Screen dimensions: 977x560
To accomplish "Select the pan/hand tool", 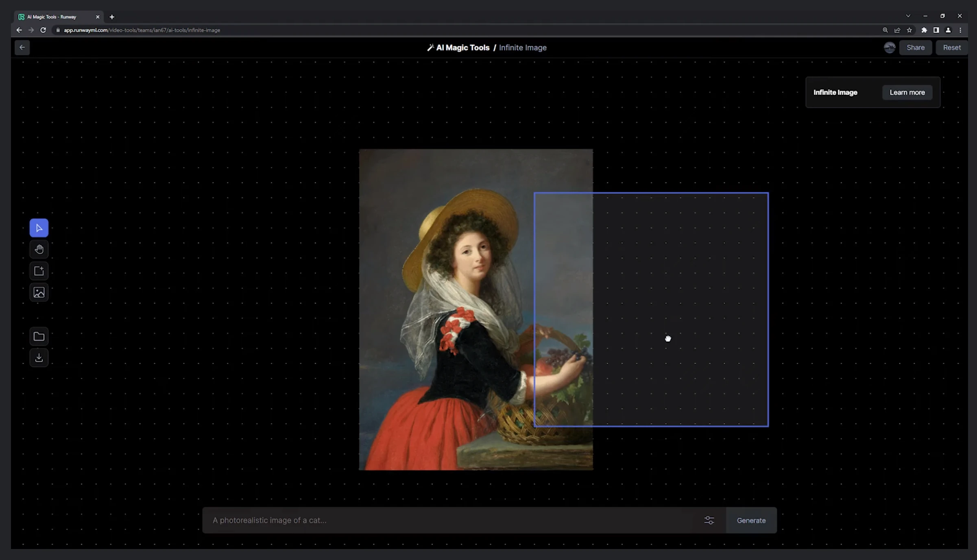I will (x=39, y=249).
